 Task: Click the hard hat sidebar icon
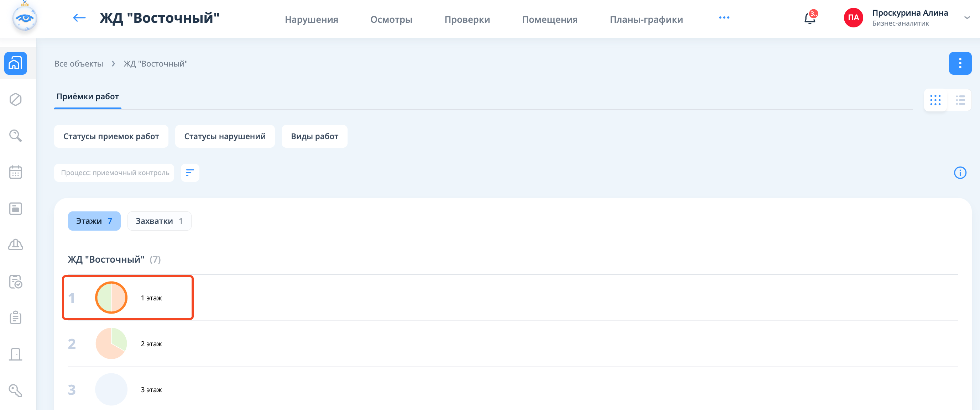coord(16,245)
